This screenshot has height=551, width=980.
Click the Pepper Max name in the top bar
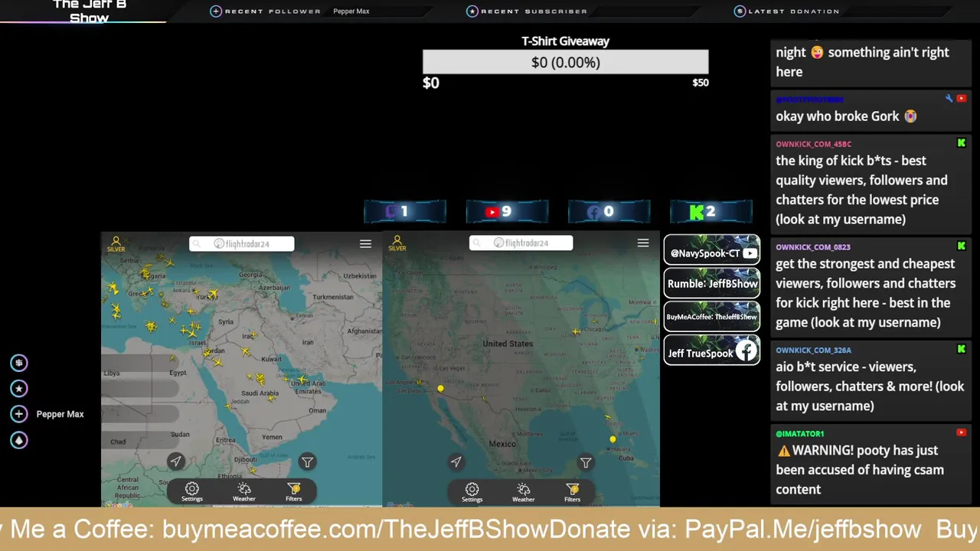pyautogui.click(x=351, y=11)
